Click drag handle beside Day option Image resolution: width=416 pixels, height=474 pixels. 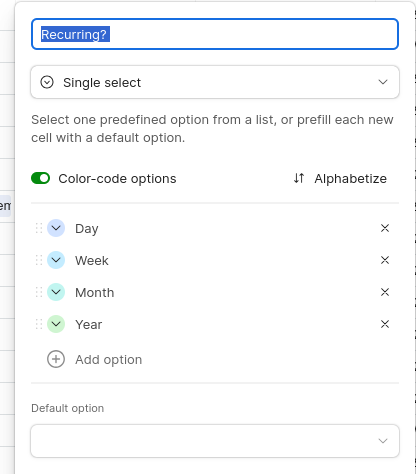point(39,228)
